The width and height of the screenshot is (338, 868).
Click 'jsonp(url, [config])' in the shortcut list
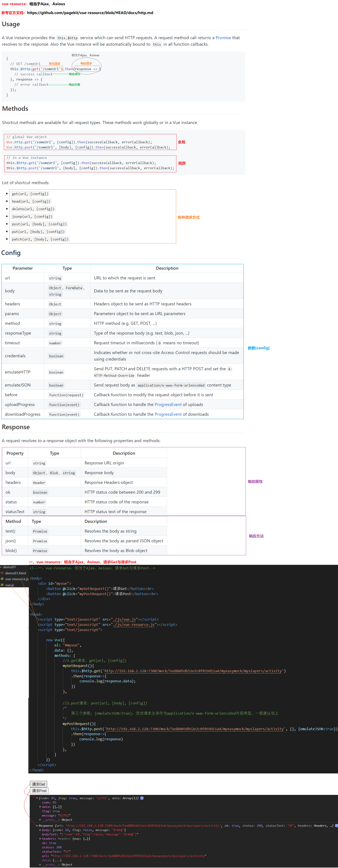(32, 217)
